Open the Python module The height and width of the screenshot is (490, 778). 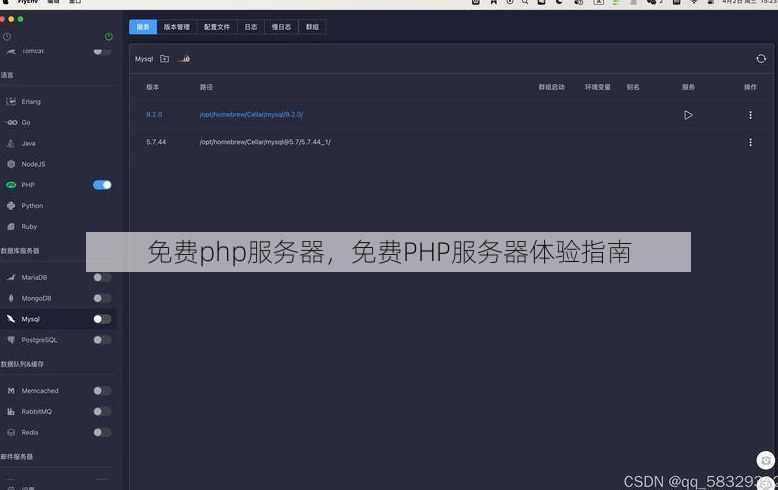coord(32,205)
